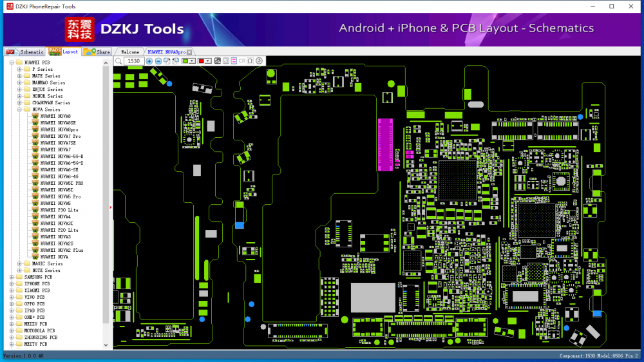Viewport: 644px width, 362px height.
Task: Expand the MAGIC Series folder
Action: [19, 263]
